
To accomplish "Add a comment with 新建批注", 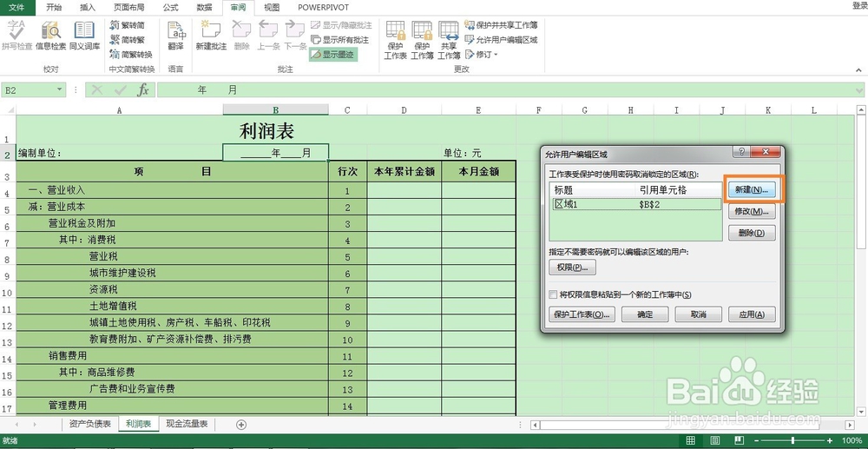I will click(211, 36).
